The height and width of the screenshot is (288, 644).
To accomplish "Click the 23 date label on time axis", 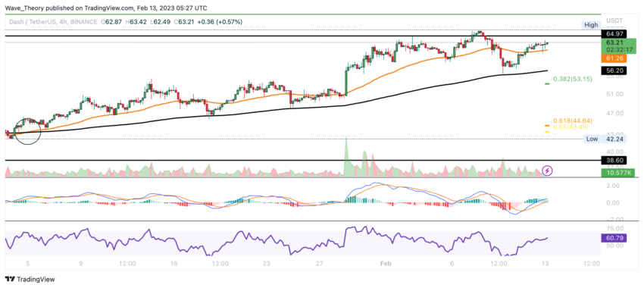I will (x=267, y=263).
